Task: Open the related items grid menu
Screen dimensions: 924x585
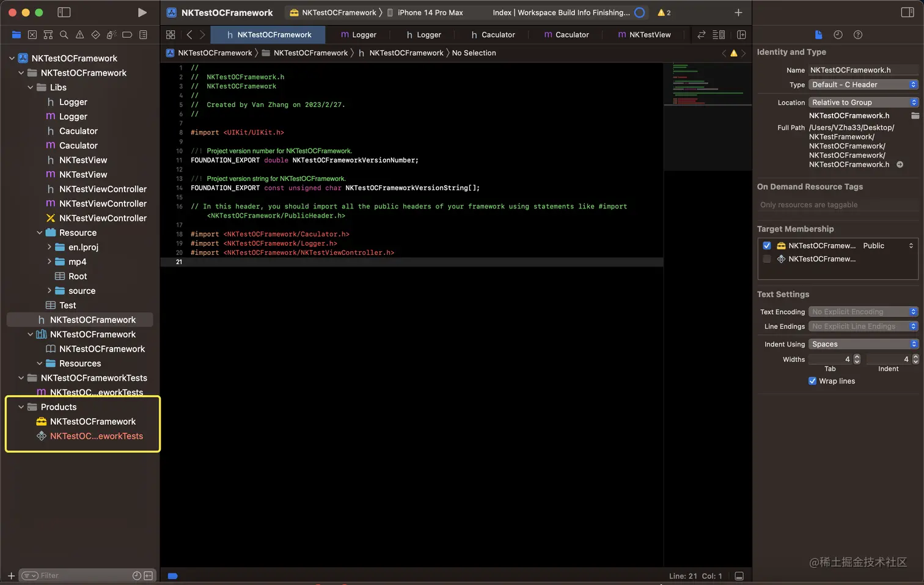Action: click(170, 35)
